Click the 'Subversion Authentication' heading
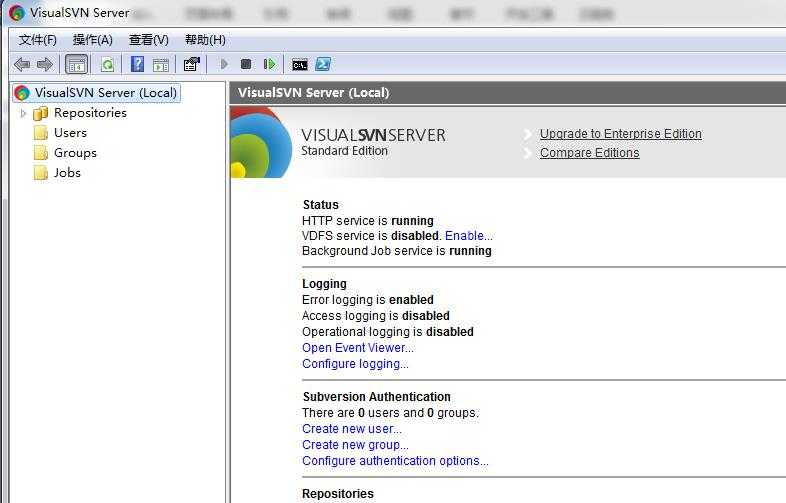Image resolution: width=786 pixels, height=503 pixels. 376,397
